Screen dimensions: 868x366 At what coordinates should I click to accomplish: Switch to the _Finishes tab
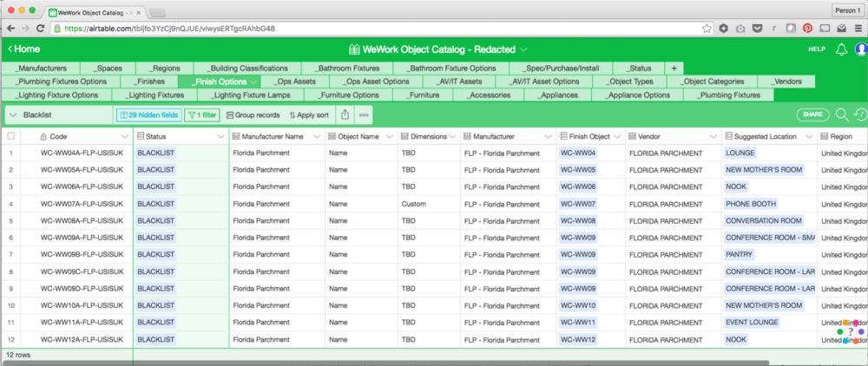[x=149, y=82]
